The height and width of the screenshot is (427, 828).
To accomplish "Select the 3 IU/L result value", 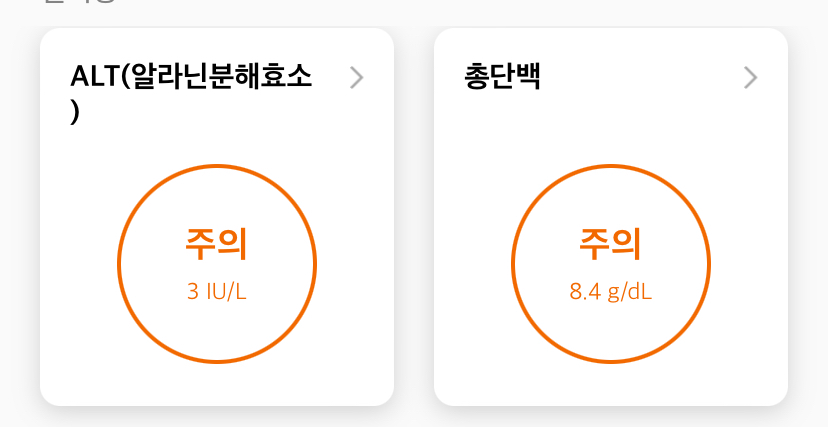I will tap(217, 292).
